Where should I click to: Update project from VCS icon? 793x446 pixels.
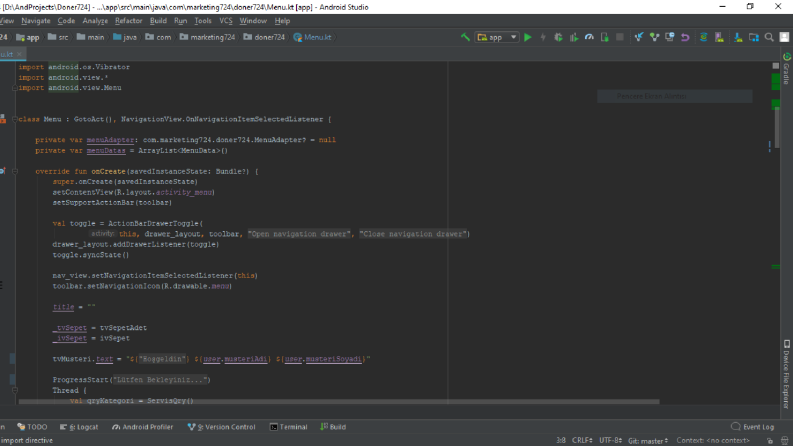coord(639,37)
